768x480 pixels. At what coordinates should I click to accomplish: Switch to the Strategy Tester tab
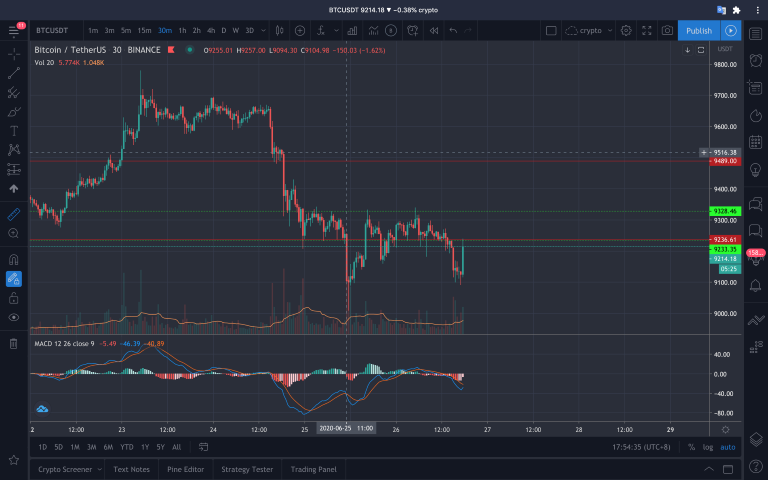[247, 468]
